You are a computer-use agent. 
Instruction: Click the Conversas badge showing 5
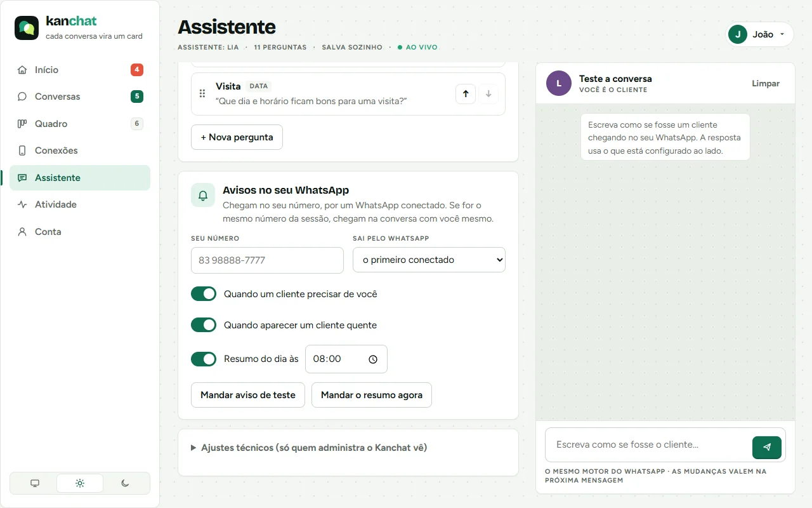click(137, 97)
